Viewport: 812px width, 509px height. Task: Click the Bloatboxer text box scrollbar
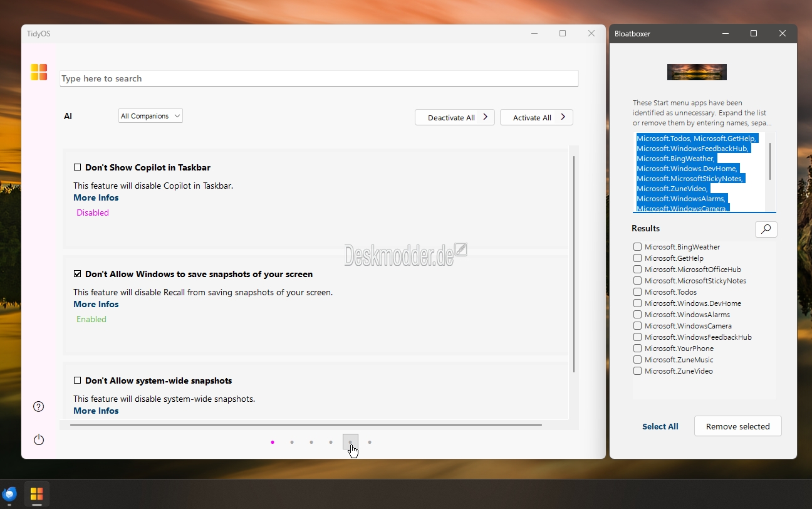tap(770, 161)
